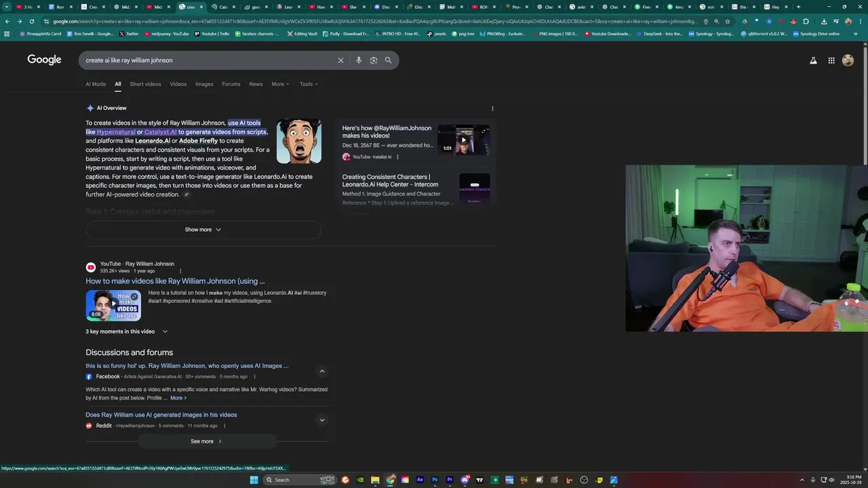Open 'this is so funny hol' up' Facebook link

click(187, 366)
